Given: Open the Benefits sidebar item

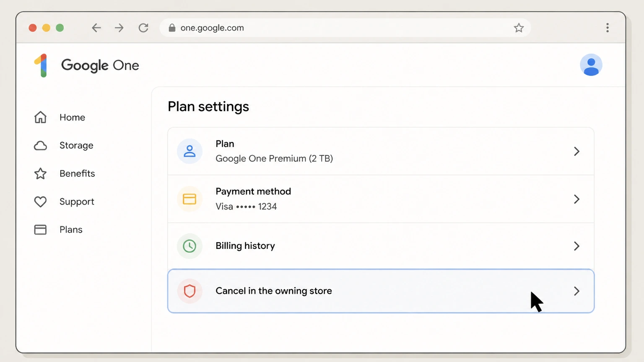Looking at the screenshot, I should (65, 173).
